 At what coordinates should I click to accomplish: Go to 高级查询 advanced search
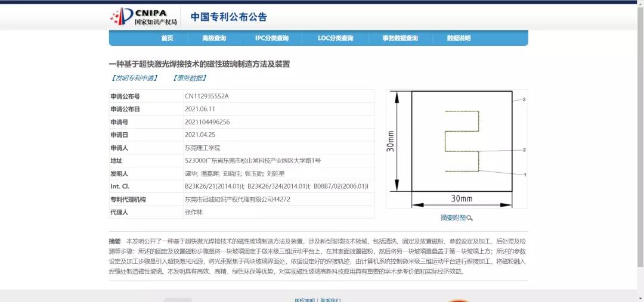click(x=214, y=38)
